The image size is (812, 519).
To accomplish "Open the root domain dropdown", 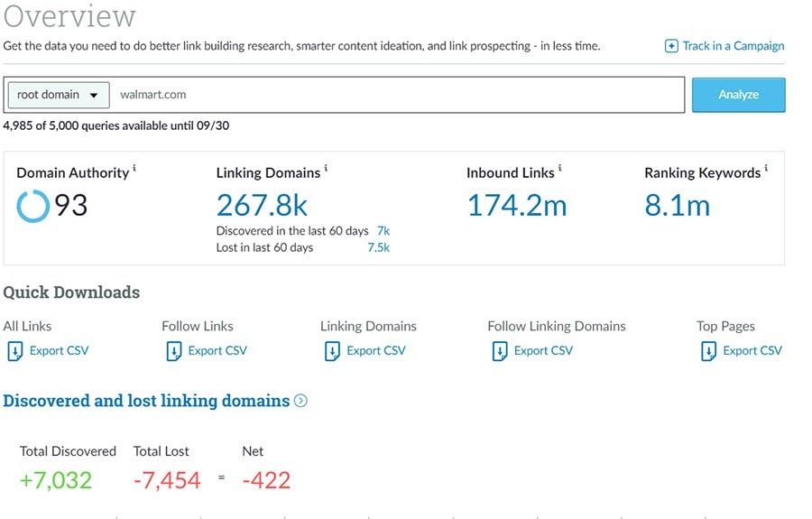I will click(58, 95).
